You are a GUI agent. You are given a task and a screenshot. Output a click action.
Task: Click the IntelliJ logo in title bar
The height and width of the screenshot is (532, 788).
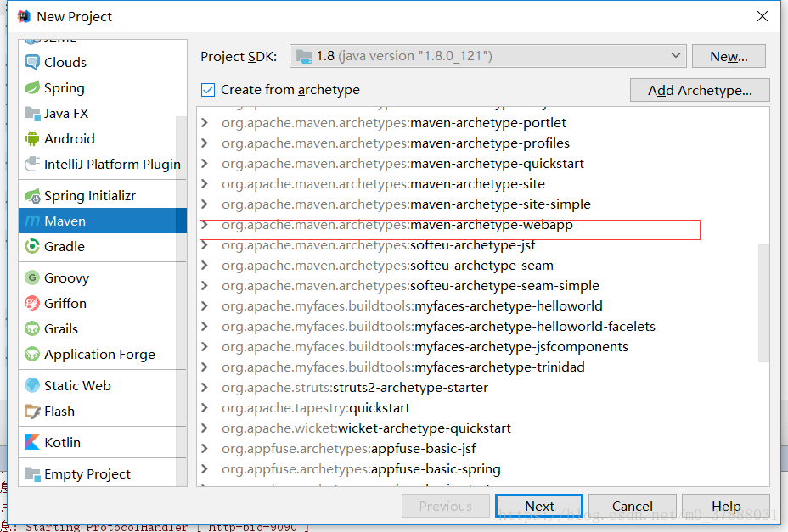tap(24, 17)
